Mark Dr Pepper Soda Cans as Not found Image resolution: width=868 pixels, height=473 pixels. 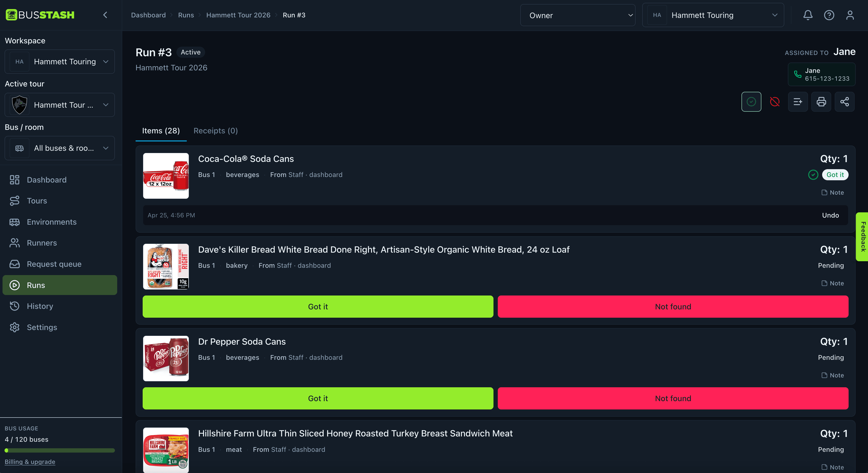(x=673, y=398)
